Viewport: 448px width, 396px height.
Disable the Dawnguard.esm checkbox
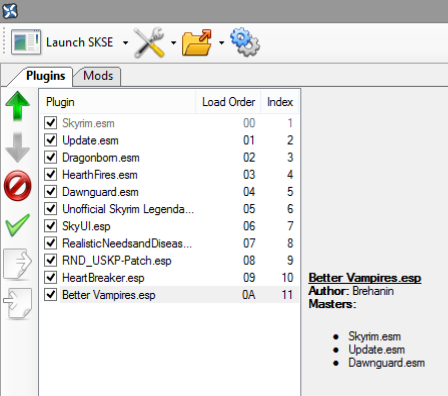[51, 192]
